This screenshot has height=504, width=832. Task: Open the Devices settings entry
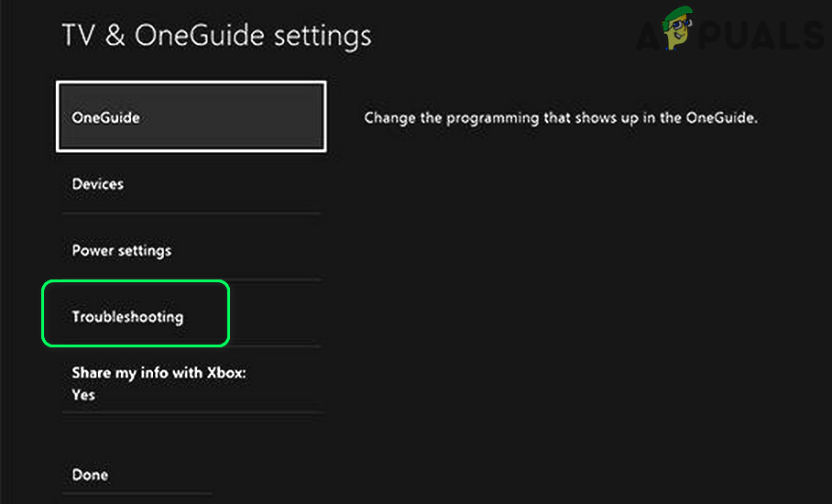coord(98,184)
